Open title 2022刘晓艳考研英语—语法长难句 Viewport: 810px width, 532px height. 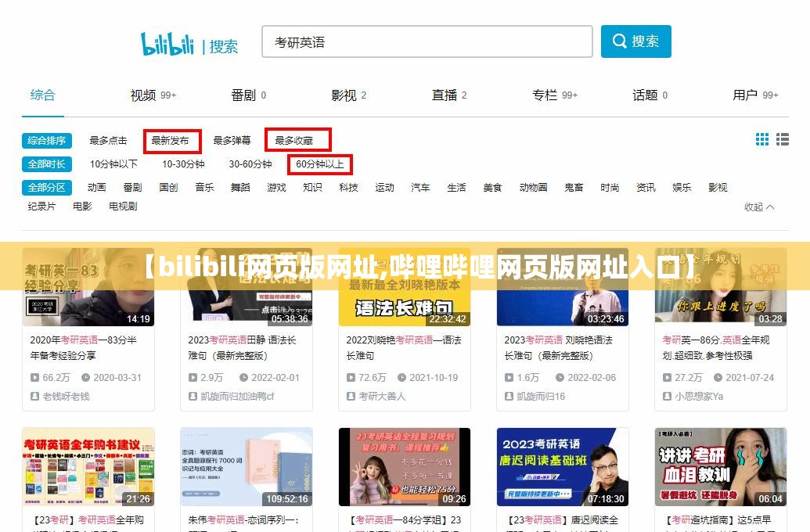(404, 347)
